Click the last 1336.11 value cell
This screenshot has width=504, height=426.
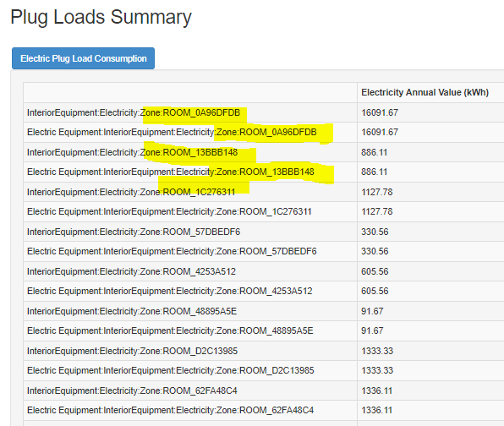coord(376,410)
